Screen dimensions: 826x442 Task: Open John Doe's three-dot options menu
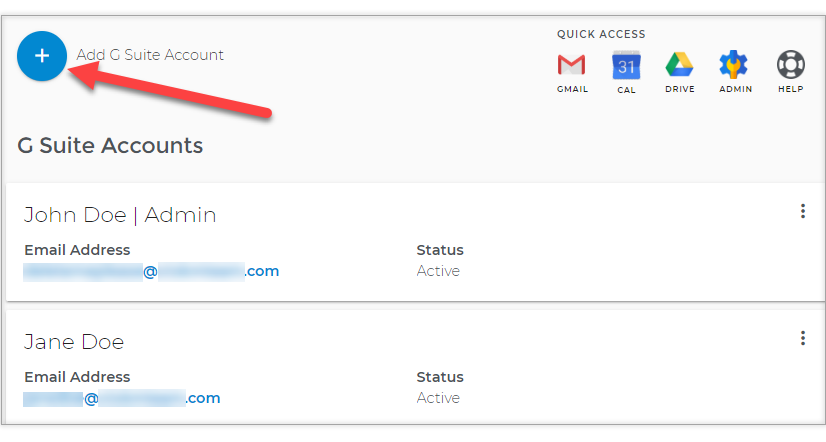pyautogui.click(x=803, y=211)
